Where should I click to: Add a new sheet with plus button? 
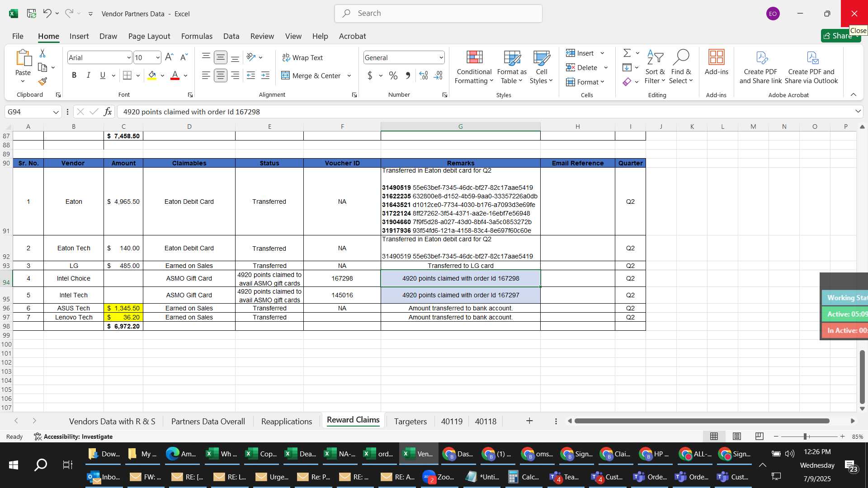529,421
